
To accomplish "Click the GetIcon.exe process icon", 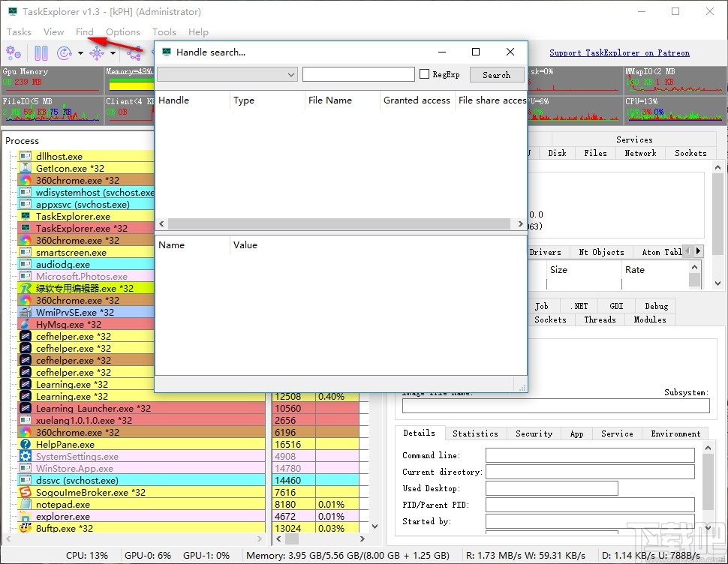I will click(26, 169).
